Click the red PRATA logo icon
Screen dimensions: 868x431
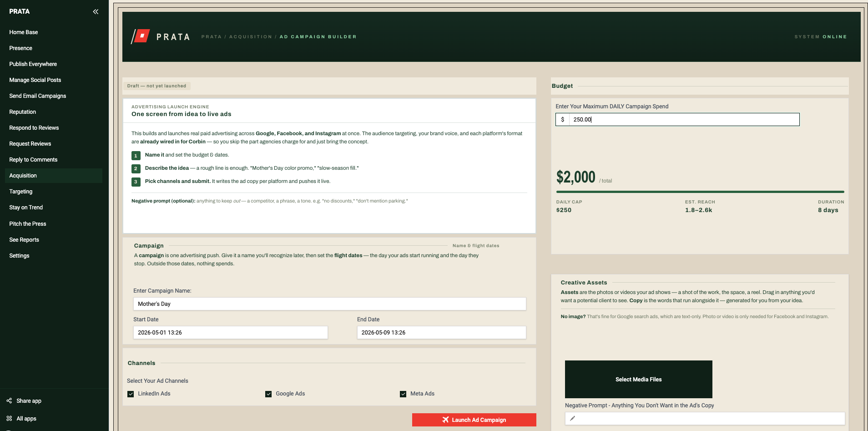pyautogui.click(x=141, y=36)
